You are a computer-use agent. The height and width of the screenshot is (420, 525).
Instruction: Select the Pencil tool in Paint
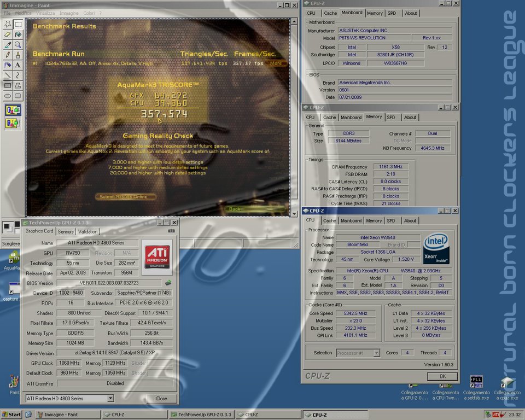(x=7, y=55)
